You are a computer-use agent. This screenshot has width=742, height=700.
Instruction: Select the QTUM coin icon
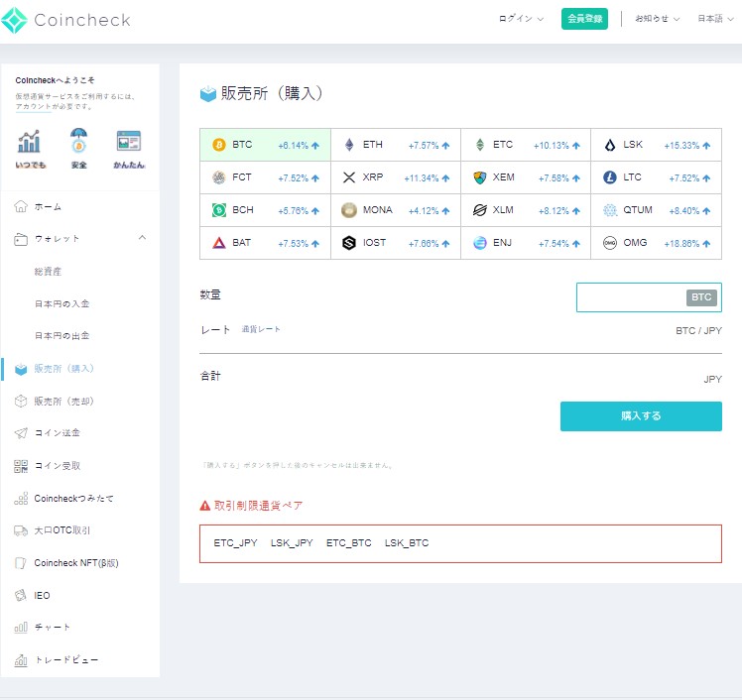click(x=610, y=210)
